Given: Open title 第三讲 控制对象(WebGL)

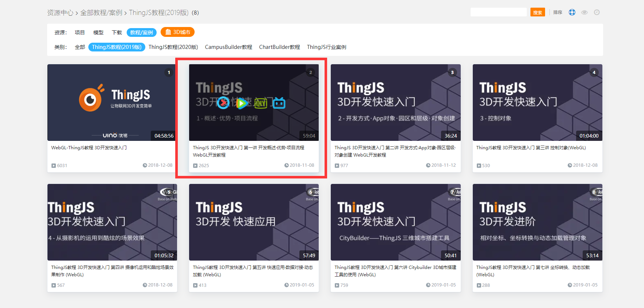Looking at the screenshot, I should [531, 148].
